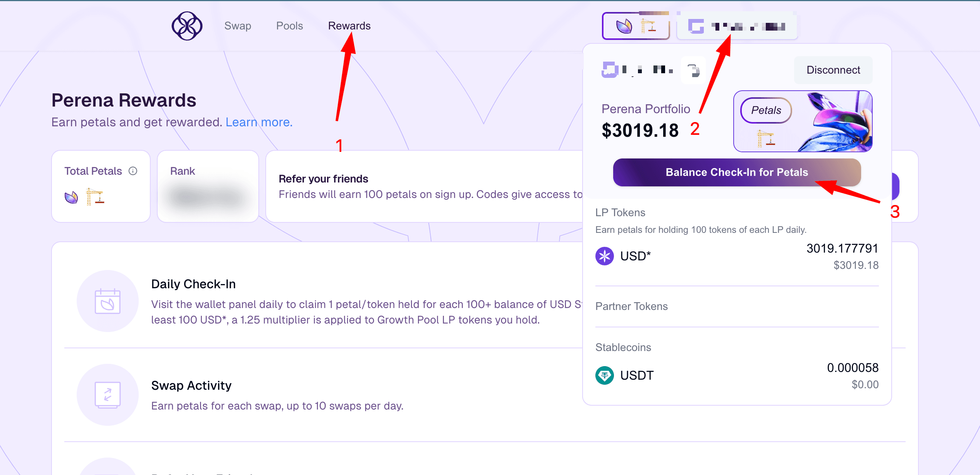Click the Swap Activity icon
The width and height of the screenshot is (980, 475).
pyautogui.click(x=108, y=395)
